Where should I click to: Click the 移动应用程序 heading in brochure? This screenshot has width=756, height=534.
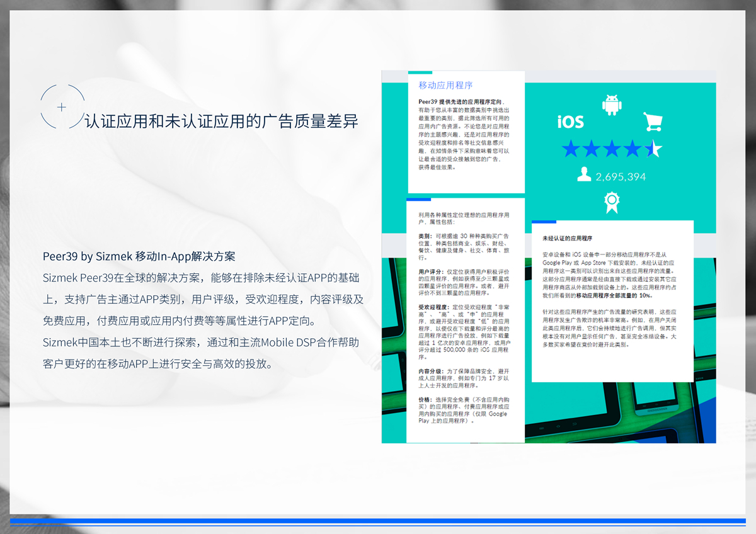click(445, 85)
